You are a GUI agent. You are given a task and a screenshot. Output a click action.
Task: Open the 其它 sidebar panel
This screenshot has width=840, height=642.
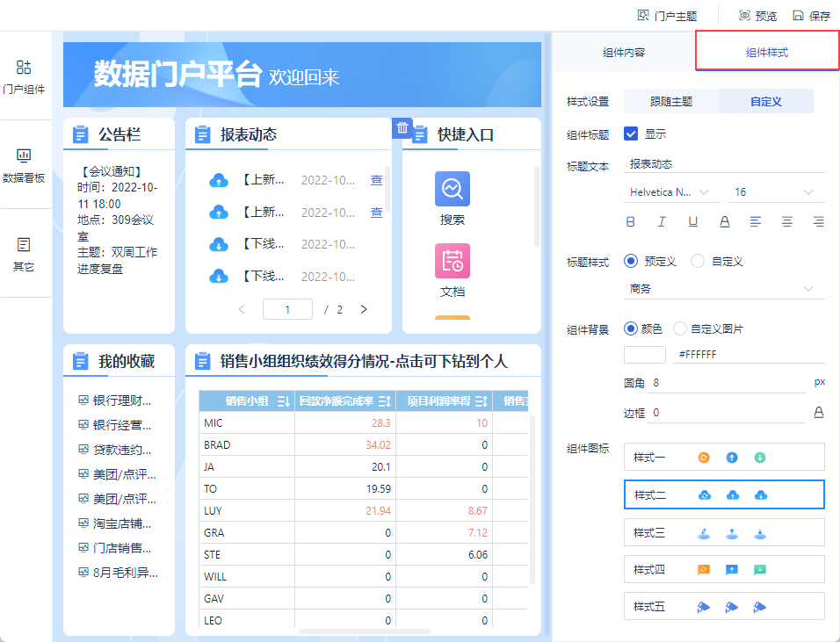[x=24, y=255]
